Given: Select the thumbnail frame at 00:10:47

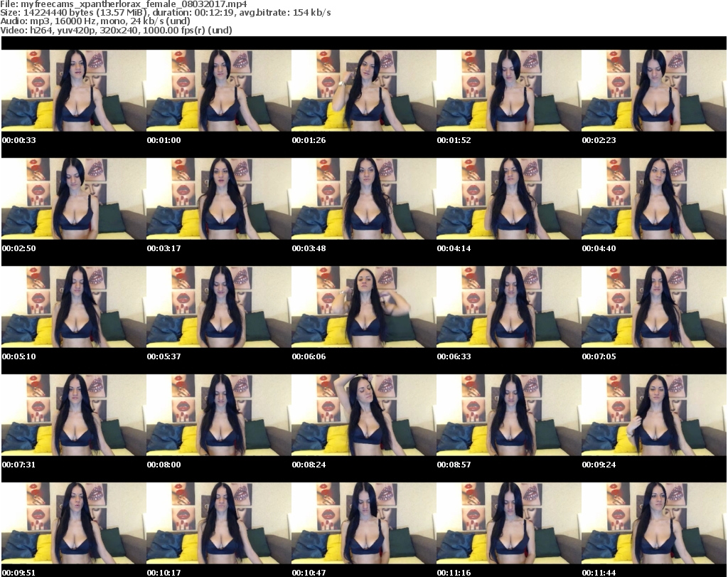Looking at the screenshot, I should (x=363, y=524).
